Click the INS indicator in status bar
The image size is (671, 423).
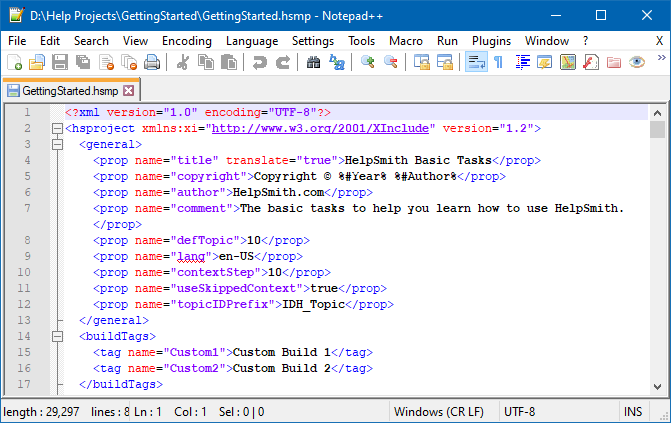[x=633, y=411]
